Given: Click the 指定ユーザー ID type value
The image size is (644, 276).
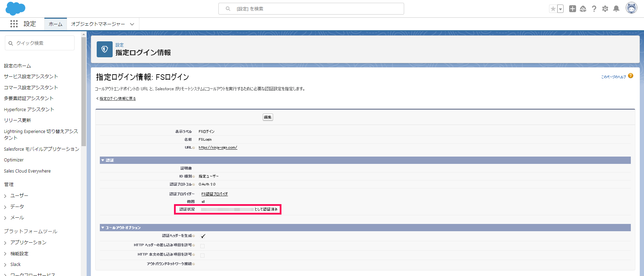Looking at the screenshot, I should coord(209,176).
